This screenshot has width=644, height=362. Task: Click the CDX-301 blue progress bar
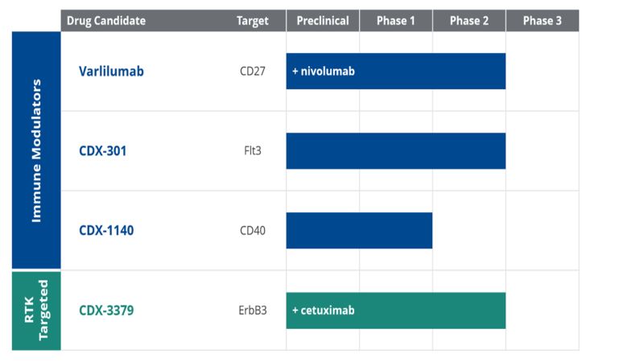click(x=396, y=150)
